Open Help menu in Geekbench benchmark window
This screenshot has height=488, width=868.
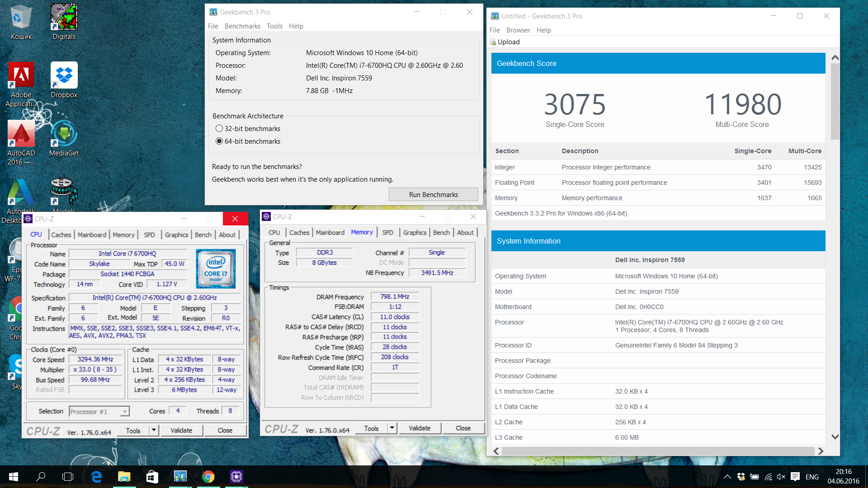pyautogui.click(x=296, y=26)
